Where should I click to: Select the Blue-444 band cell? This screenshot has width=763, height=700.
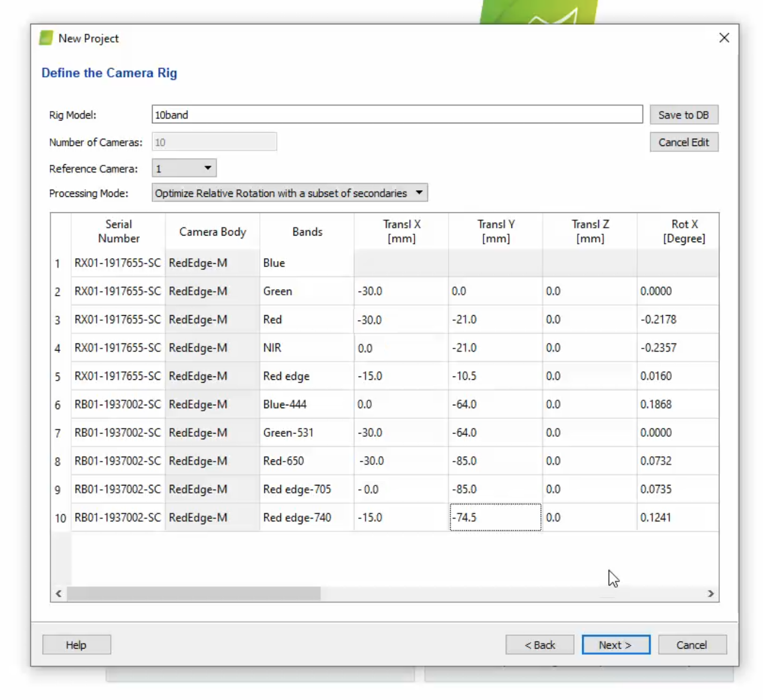pos(307,404)
